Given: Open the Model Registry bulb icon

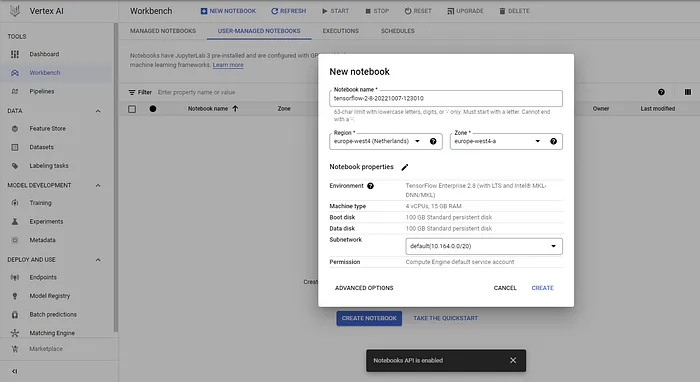Looking at the screenshot, I should 15,296.
